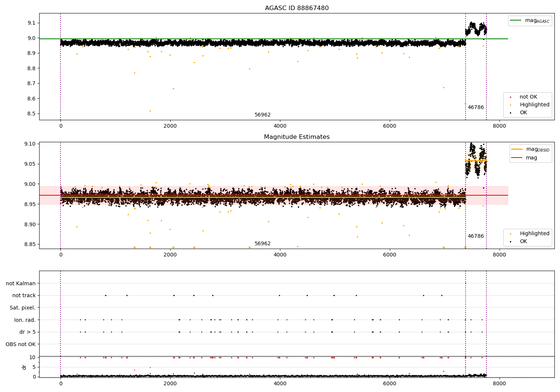Click the 5 tick on the dr axis
The width and height of the screenshot is (560, 392).
tap(34, 367)
